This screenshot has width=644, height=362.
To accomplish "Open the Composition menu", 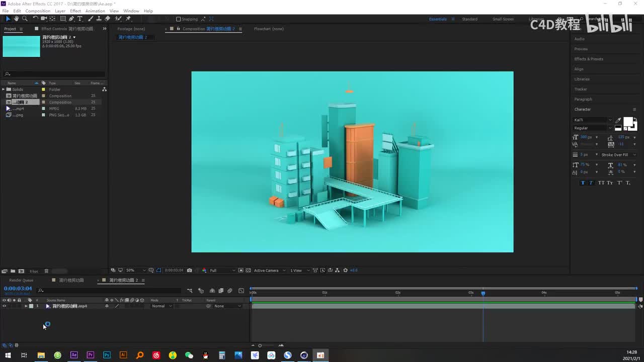I will [x=38, y=11].
